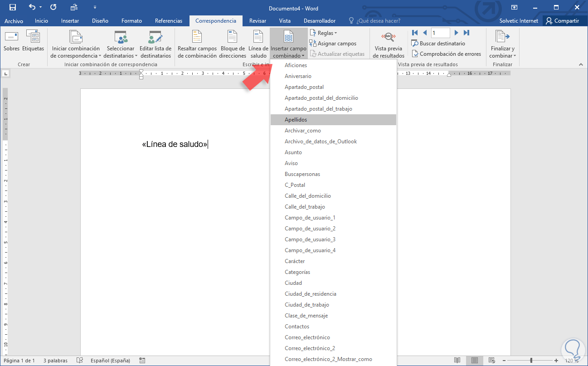Click Editar lista de destinatarios
Image resolution: width=588 pixels, height=366 pixels.
(156, 44)
